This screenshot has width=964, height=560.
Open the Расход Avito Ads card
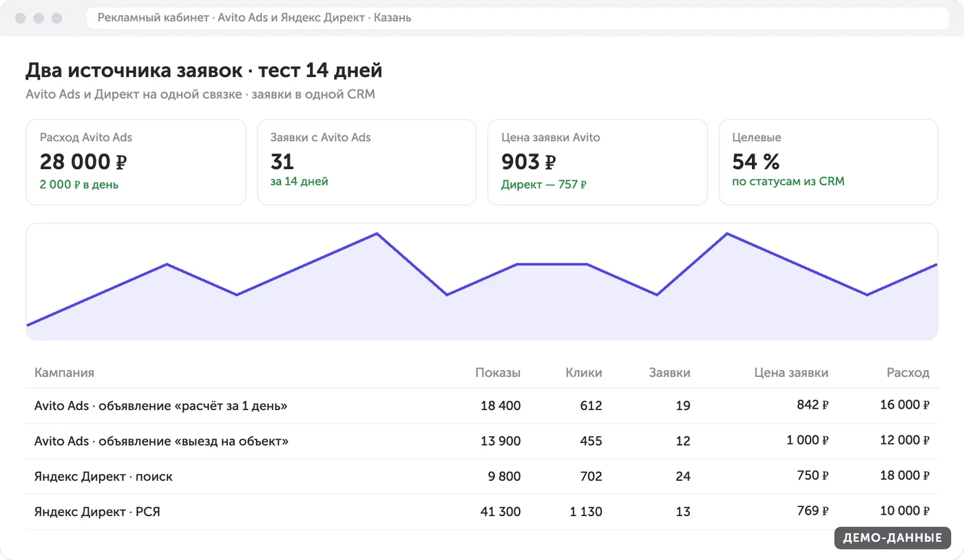pyautogui.click(x=136, y=162)
